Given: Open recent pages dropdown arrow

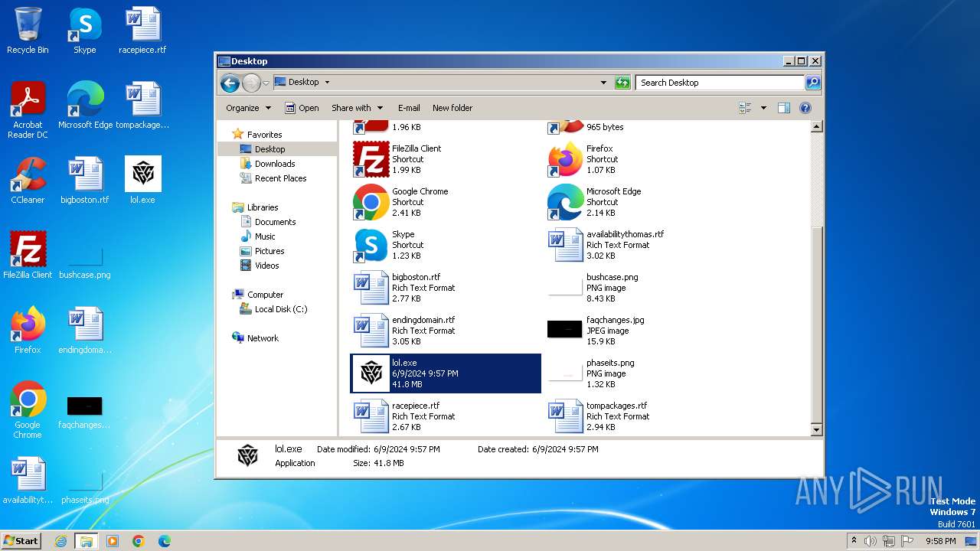Looking at the screenshot, I should [266, 83].
